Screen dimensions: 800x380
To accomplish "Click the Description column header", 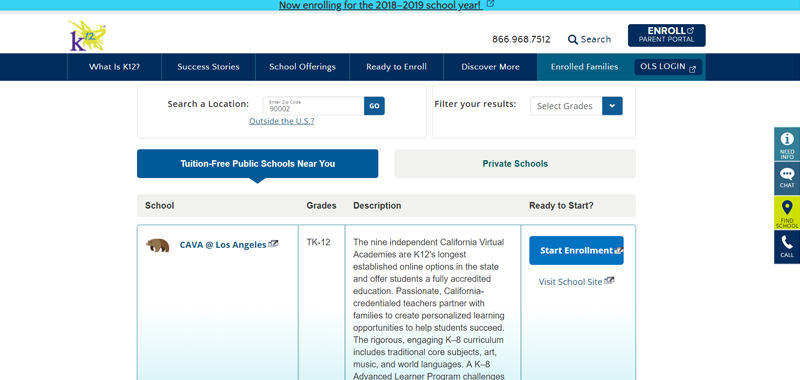I will coord(377,206).
